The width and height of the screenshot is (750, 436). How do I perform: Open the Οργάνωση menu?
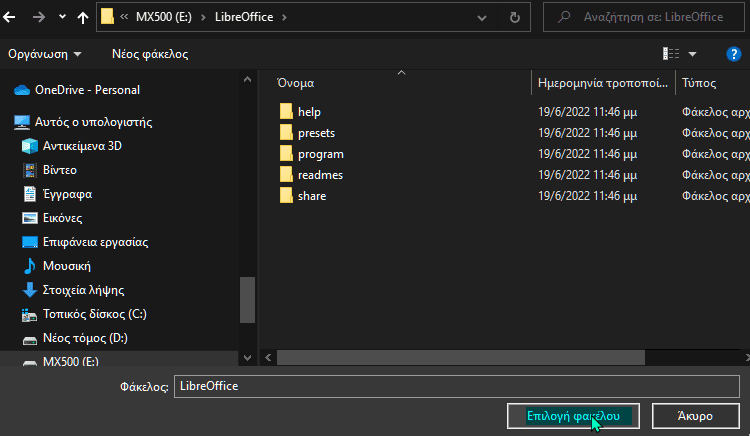(45, 54)
